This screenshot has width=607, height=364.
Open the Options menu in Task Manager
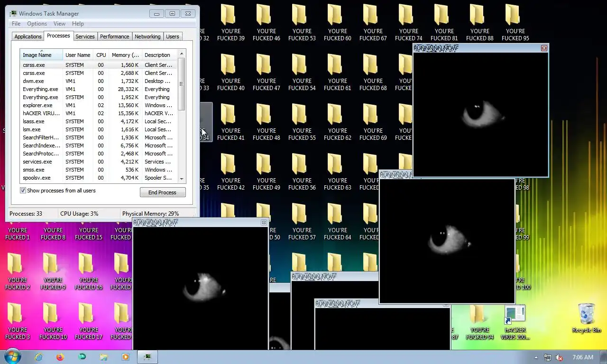pyautogui.click(x=37, y=24)
